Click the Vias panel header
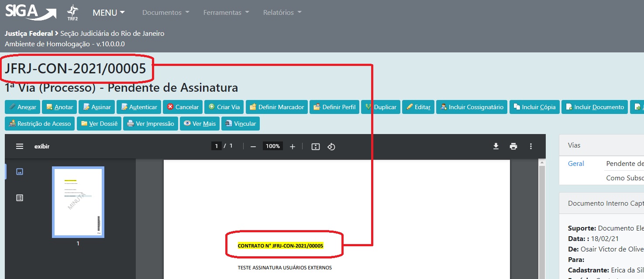The height and width of the screenshot is (279, 644). click(601, 145)
